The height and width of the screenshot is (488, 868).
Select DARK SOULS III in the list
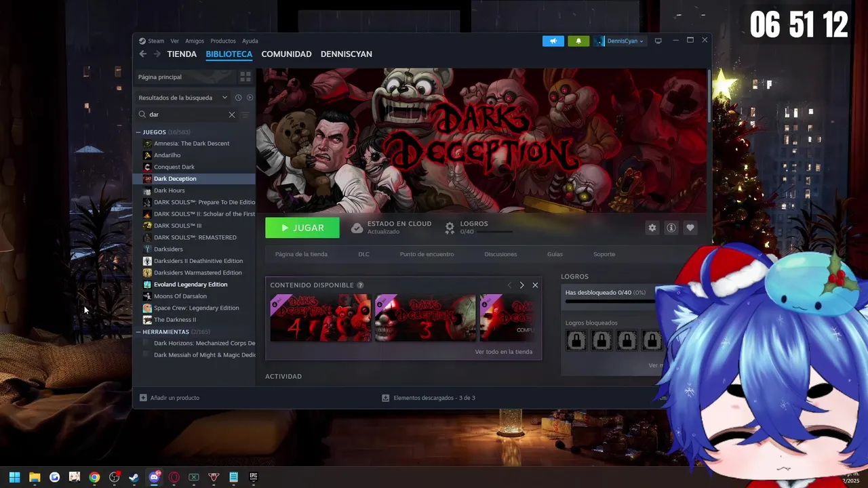(195, 226)
